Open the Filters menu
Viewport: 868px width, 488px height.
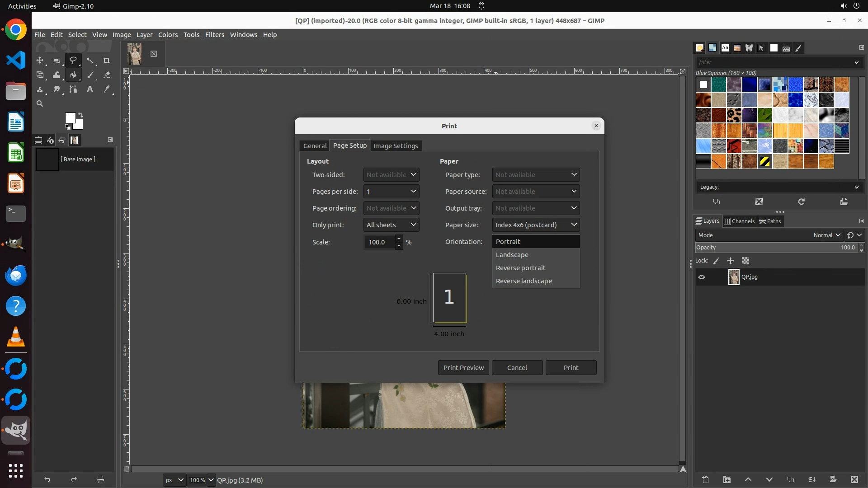(214, 35)
